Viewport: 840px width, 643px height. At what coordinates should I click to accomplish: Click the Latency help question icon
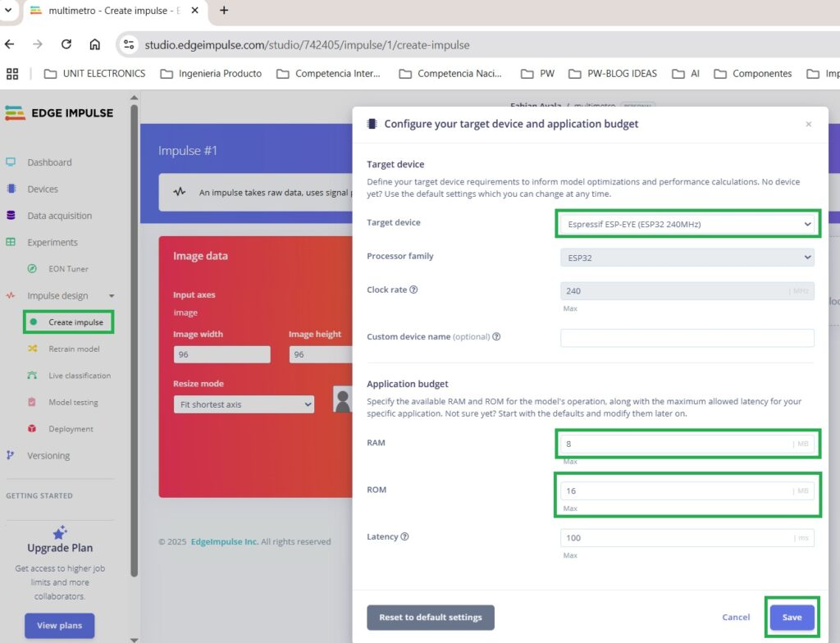(x=404, y=537)
